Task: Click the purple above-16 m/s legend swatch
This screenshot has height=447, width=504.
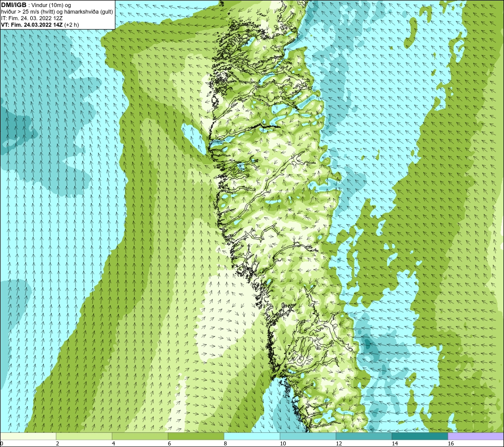Action: point(476,436)
